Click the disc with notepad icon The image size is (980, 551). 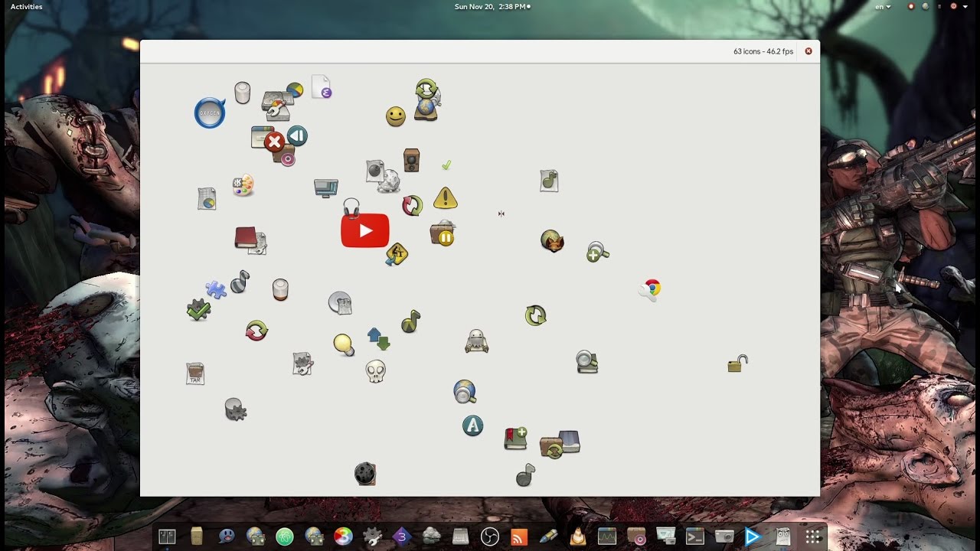point(340,303)
